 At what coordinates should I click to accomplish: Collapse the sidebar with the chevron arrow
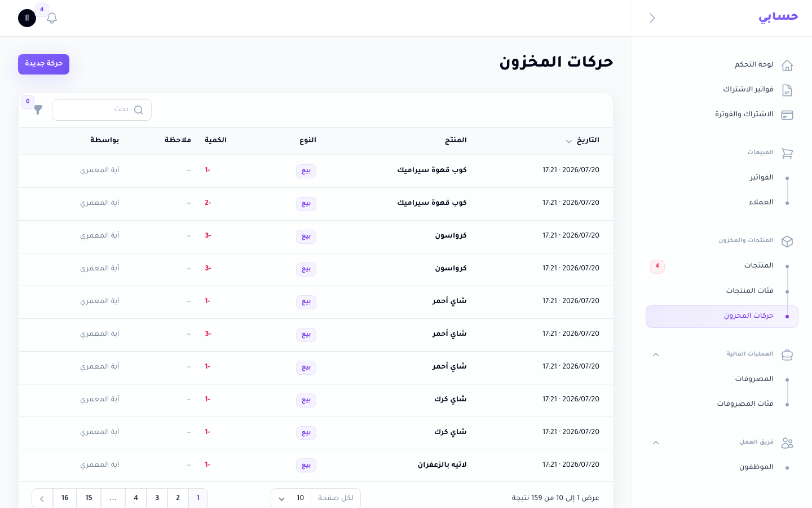pos(652,18)
